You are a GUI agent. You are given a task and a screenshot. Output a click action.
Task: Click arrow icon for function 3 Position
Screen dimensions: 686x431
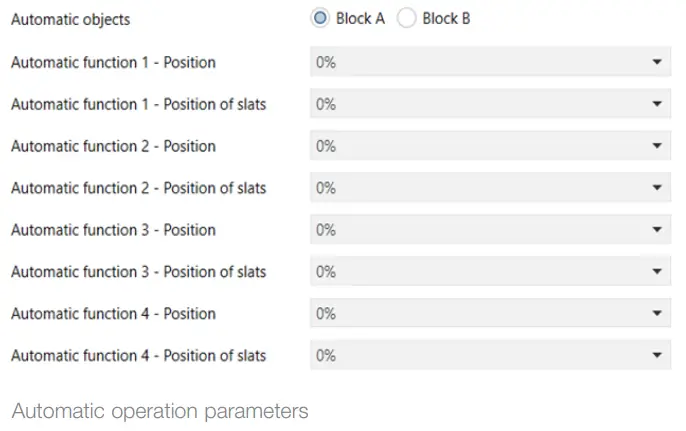tap(657, 230)
